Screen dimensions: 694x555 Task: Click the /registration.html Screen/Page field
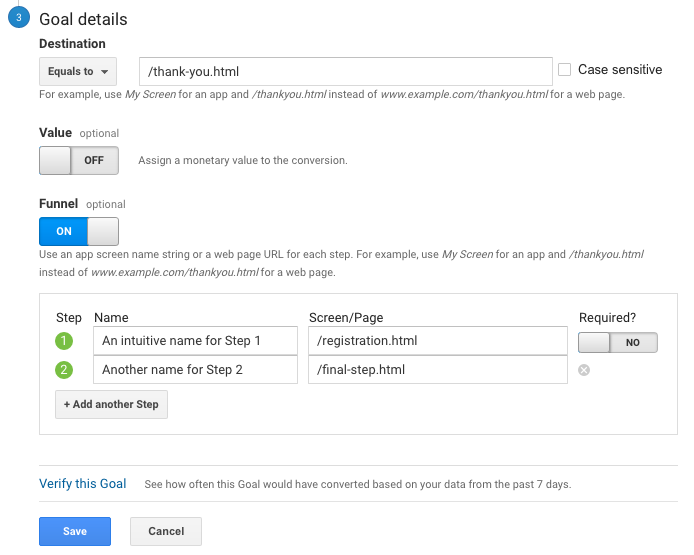point(438,341)
